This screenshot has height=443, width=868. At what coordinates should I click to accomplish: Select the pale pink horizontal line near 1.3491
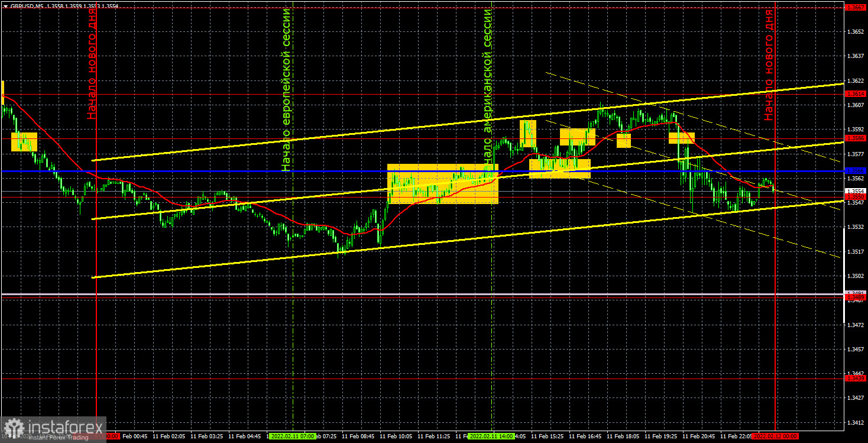click(423, 294)
